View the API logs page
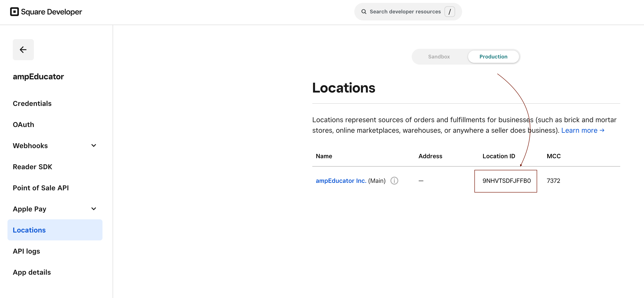Image resolution: width=644 pixels, height=298 pixels. pos(26,251)
